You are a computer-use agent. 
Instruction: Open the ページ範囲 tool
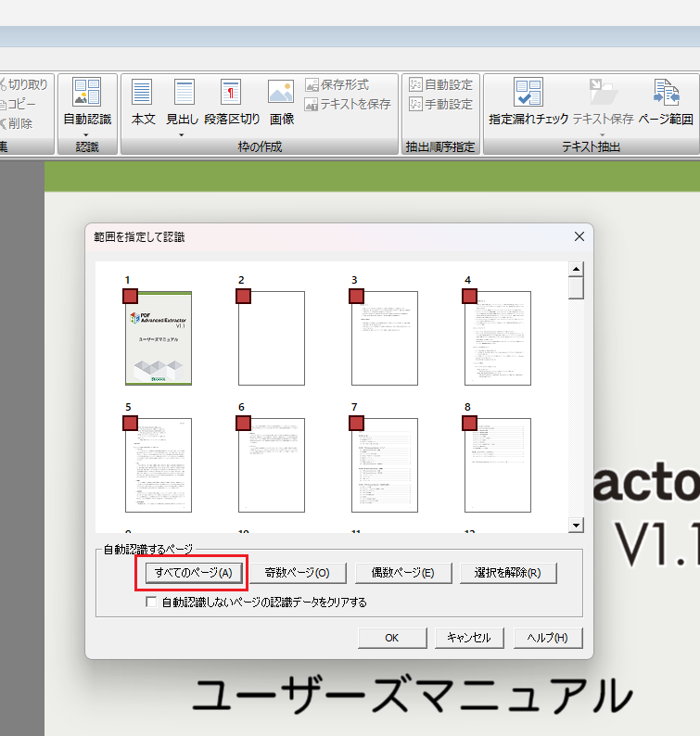pos(666,93)
